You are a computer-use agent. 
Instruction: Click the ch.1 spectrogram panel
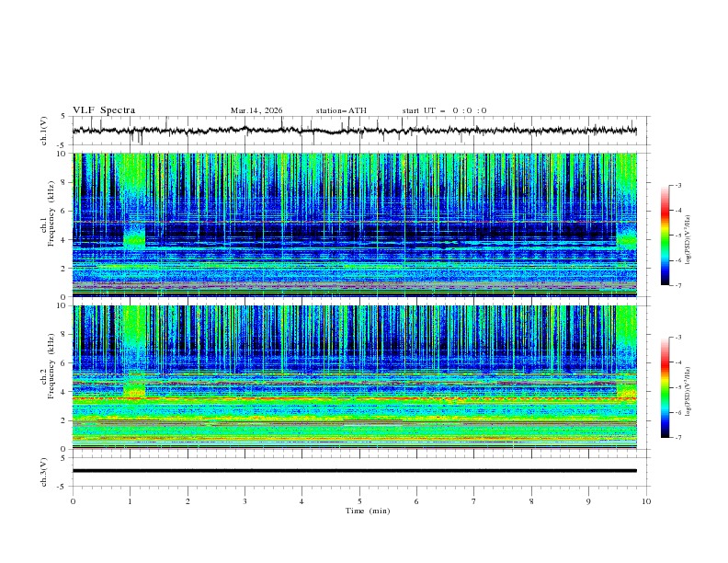point(354,224)
